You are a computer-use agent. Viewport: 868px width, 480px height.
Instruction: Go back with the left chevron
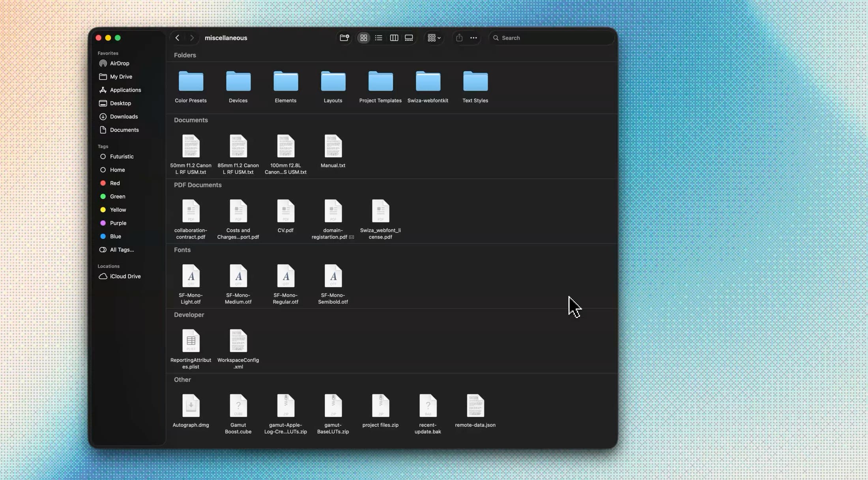tap(177, 38)
